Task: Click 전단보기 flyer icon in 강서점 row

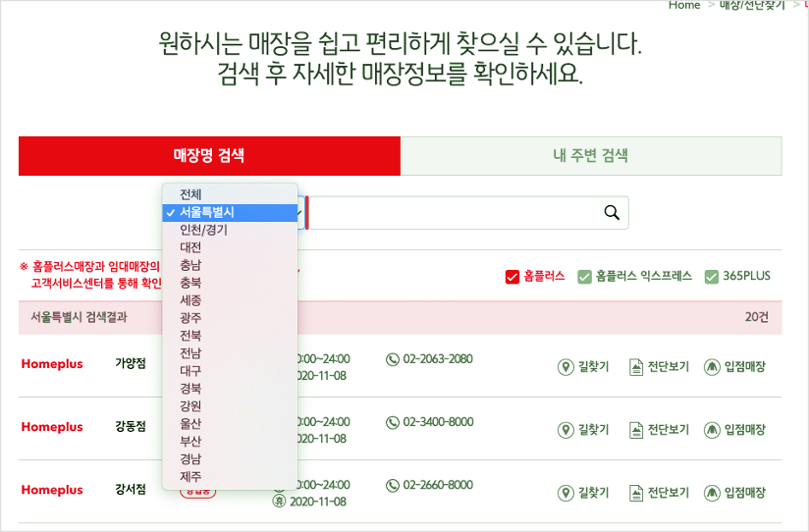Action: click(x=636, y=493)
